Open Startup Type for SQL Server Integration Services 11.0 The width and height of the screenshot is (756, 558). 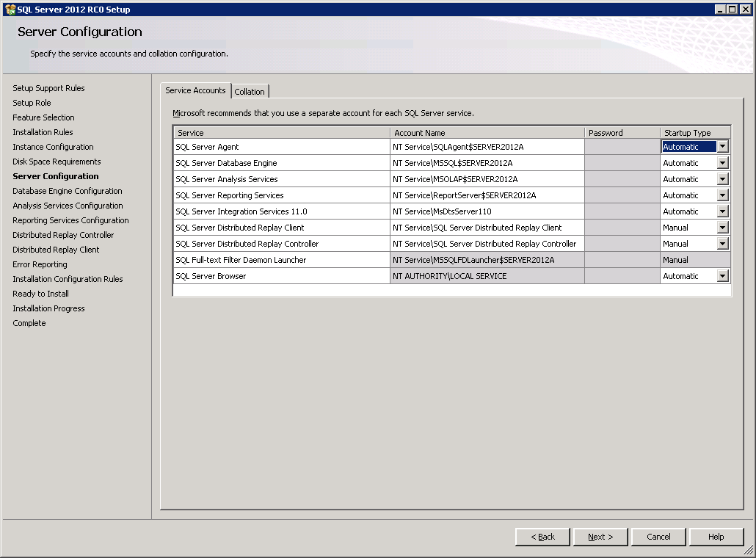click(x=723, y=211)
